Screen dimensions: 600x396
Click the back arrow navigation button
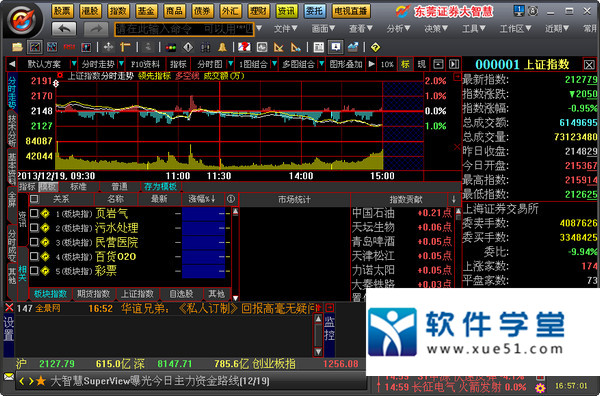point(64,28)
